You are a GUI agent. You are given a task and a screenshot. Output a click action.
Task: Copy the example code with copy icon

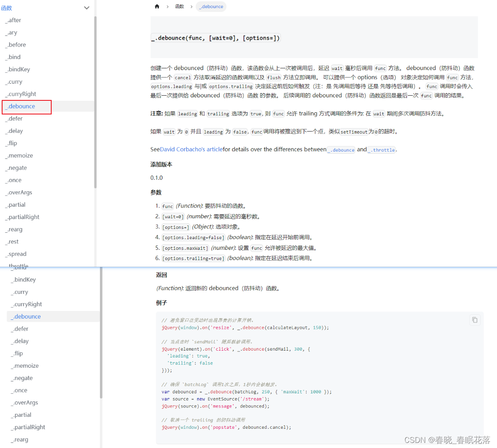click(474, 320)
